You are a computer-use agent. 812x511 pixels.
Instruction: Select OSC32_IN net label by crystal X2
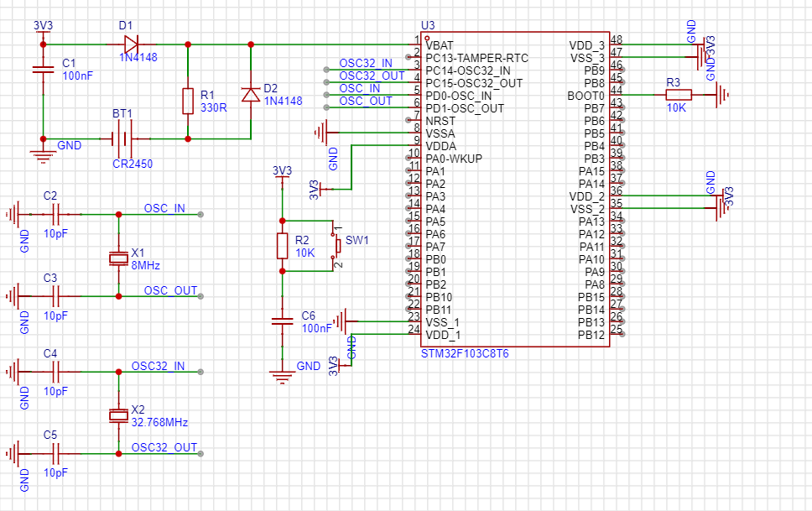point(158,366)
